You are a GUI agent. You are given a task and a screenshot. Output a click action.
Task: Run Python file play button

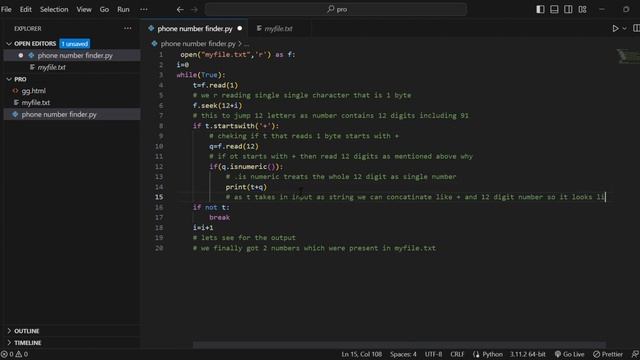pyautogui.click(x=615, y=28)
